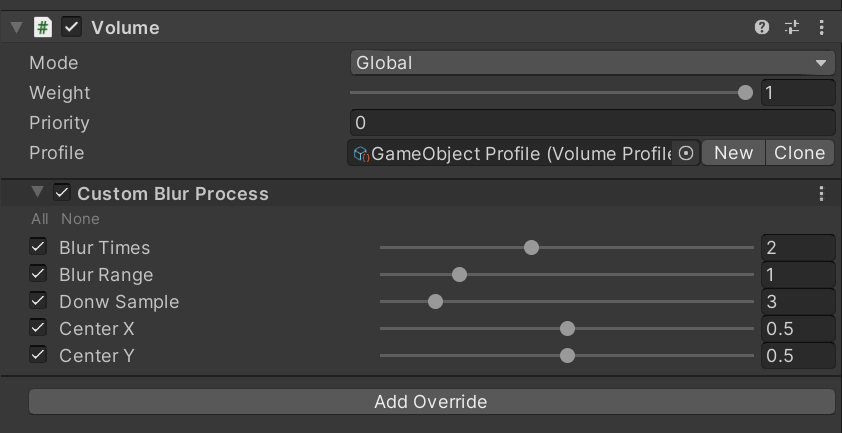842x433 pixels.
Task: Click the Blur Range slider handle
Action: click(460, 274)
